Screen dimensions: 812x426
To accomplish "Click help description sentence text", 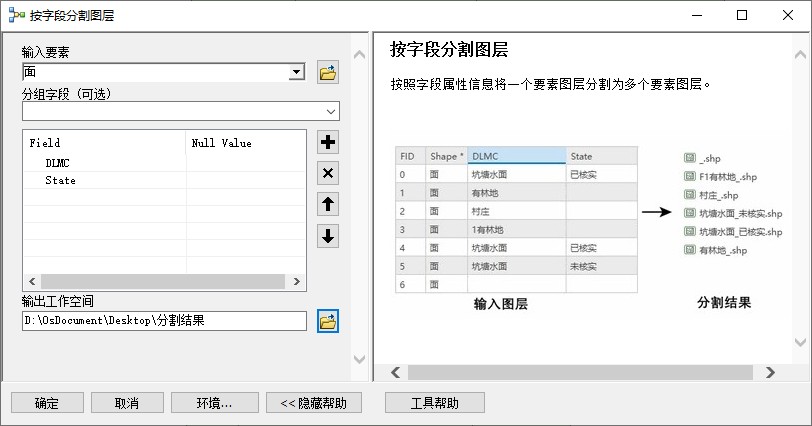I will 551,84.
